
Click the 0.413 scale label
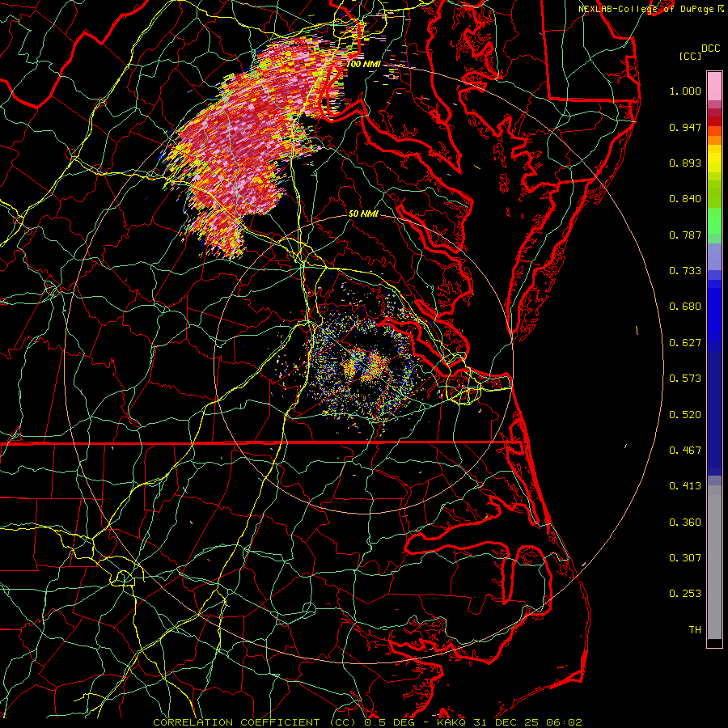coord(685,486)
